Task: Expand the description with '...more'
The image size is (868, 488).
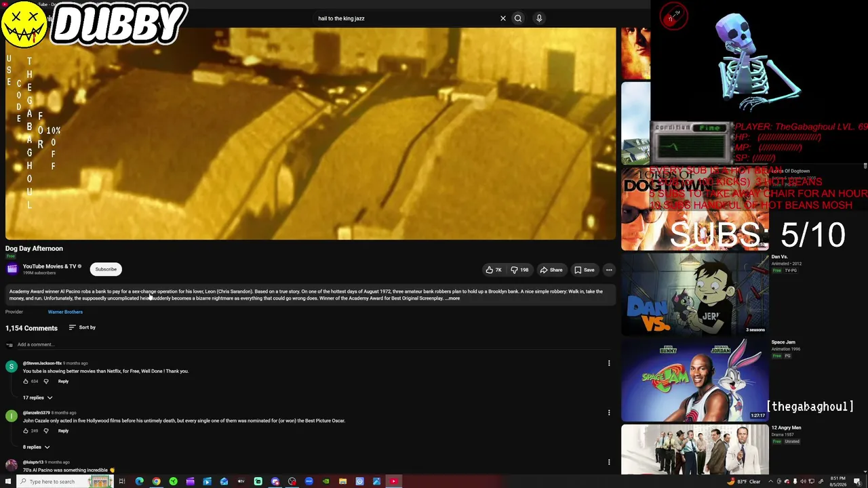Action: tap(453, 298)
